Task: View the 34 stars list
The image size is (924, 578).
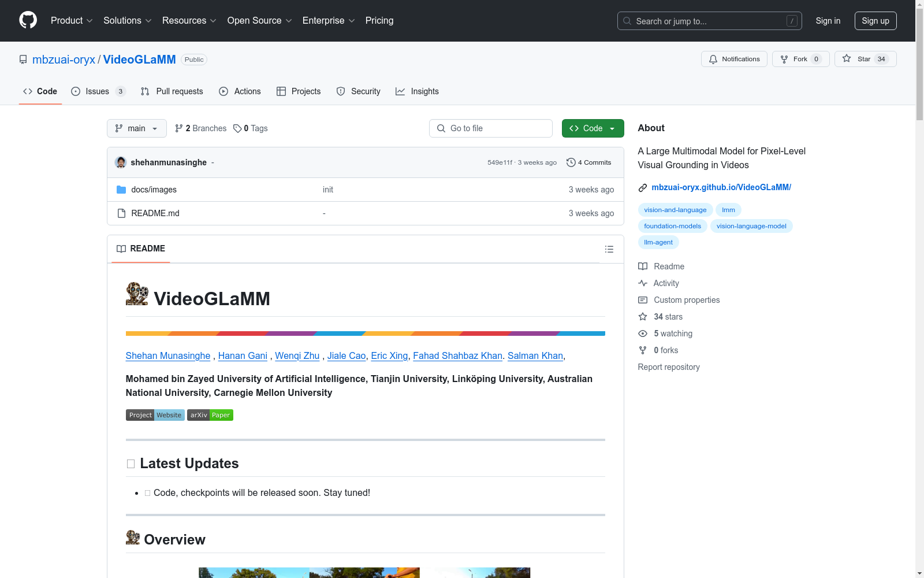Action: click(x=660, y=317)
